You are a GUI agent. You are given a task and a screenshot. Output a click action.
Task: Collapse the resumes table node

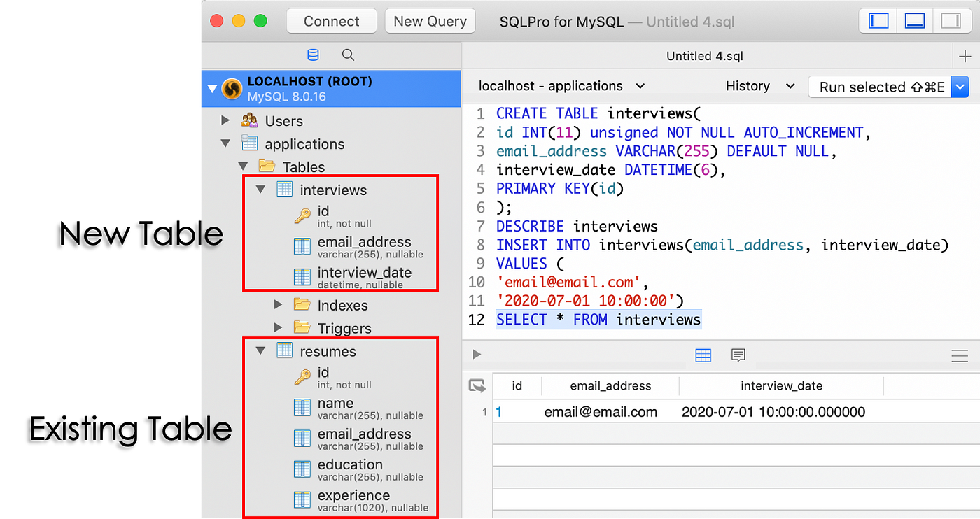(261, 351)
